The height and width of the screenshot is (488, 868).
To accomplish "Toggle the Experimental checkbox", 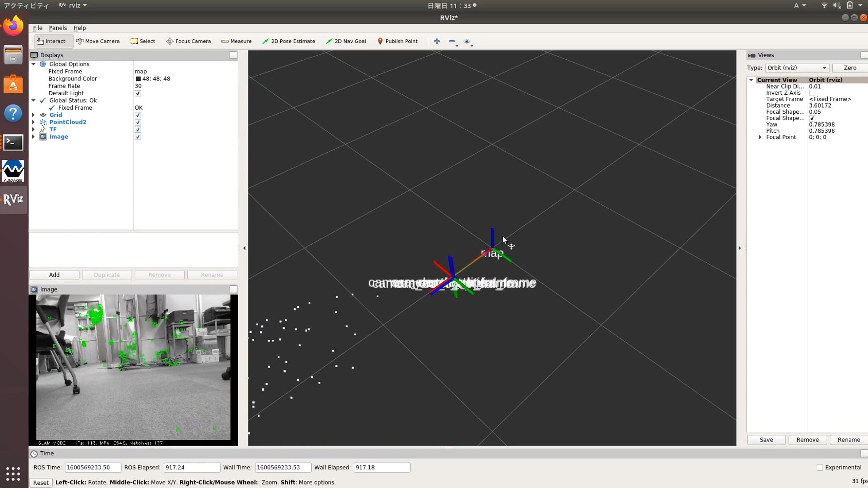I will (x=820, y=468).
